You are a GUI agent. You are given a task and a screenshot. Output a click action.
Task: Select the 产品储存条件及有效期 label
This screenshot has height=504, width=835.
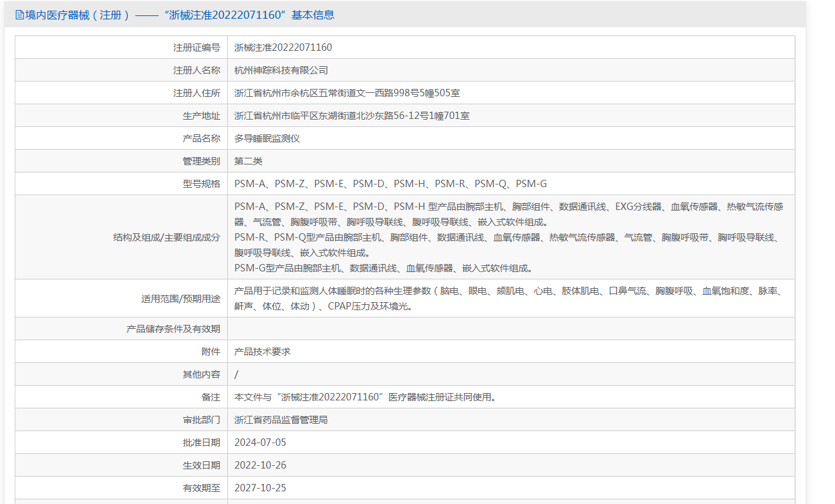(173, 329)
